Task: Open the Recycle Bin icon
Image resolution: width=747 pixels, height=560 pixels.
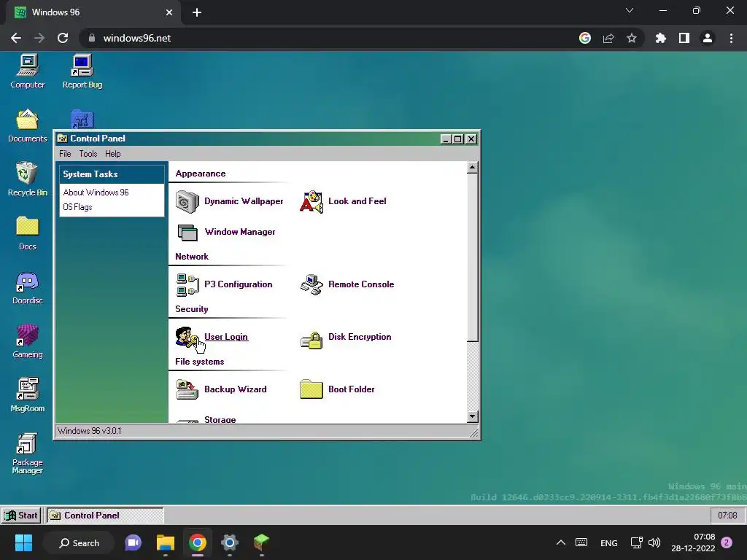Action: click(x=28, y=179)
